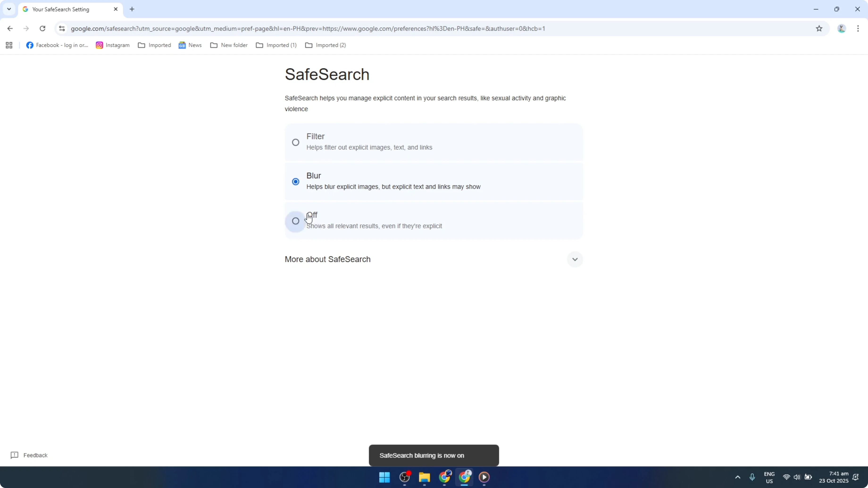Open the Facebook login bookmark
Viewport: 868px width, 488px height.
click(57, 45)
